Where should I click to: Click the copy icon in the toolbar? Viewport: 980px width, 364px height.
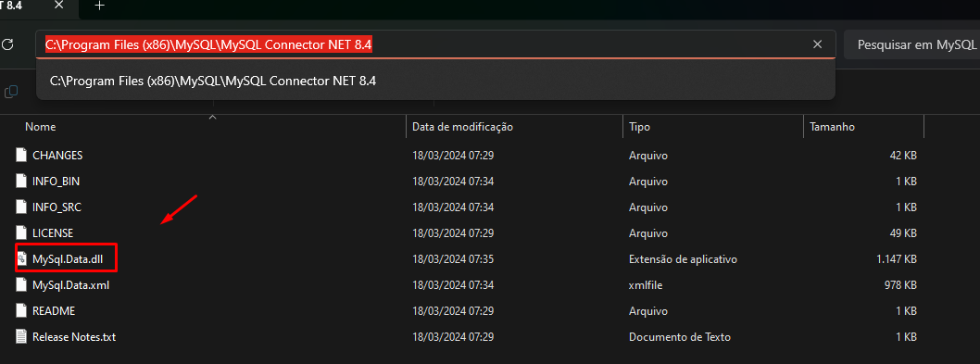click(10, 92)
